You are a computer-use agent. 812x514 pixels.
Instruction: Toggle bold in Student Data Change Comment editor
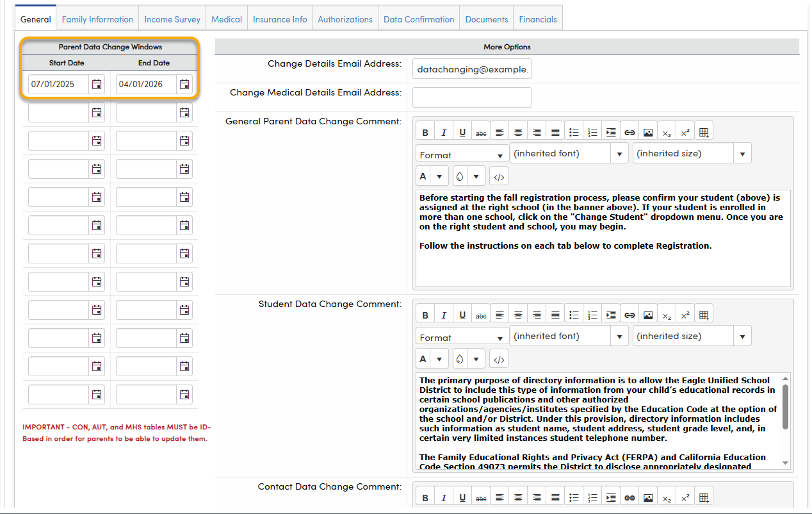(425, 315)
